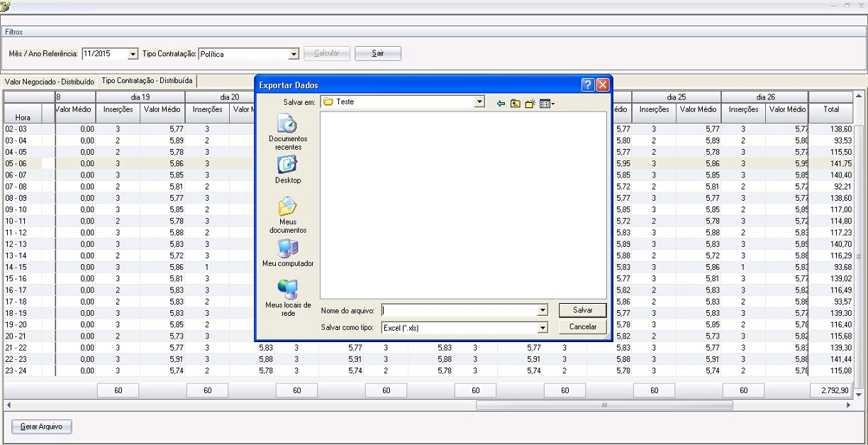The height and width of the screenshot is (445, 868).
Task: Open the Nome do arquivo dropdown arrow
Action: click(x=542, y=310)
